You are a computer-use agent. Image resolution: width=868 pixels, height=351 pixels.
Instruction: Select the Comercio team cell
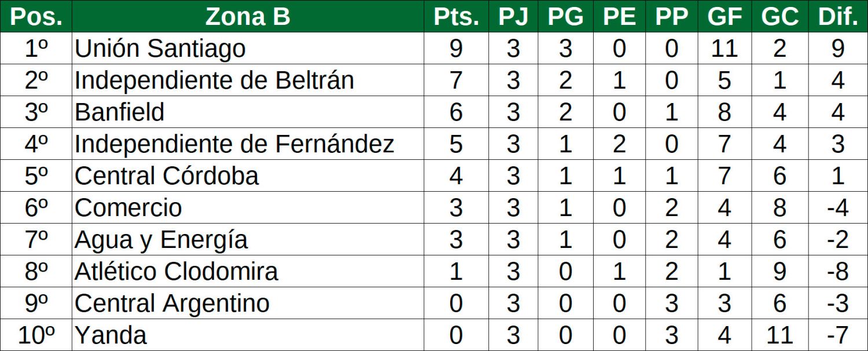[x=128, y=208]
